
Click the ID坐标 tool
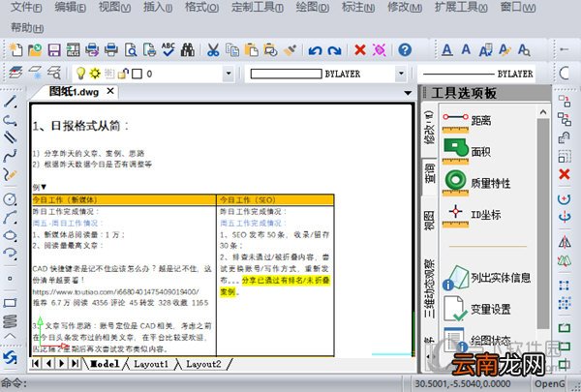(x=472, y=215)
